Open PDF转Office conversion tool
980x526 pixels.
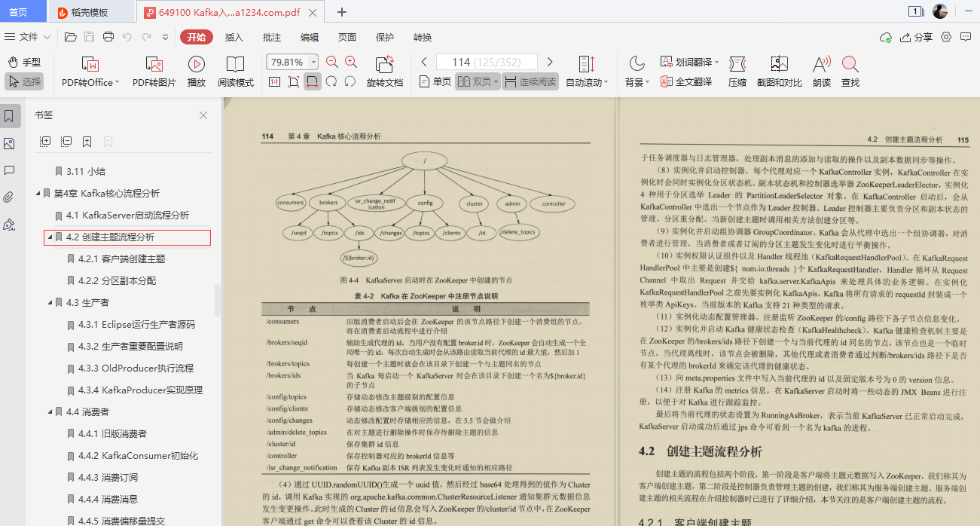tap(91, 72)
